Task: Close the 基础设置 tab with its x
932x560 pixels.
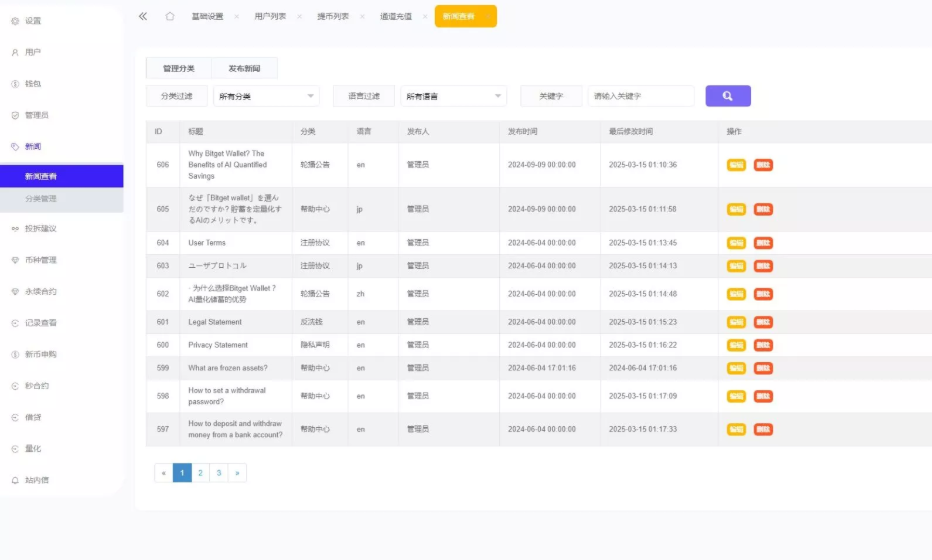Action: (x=237, y=17)
